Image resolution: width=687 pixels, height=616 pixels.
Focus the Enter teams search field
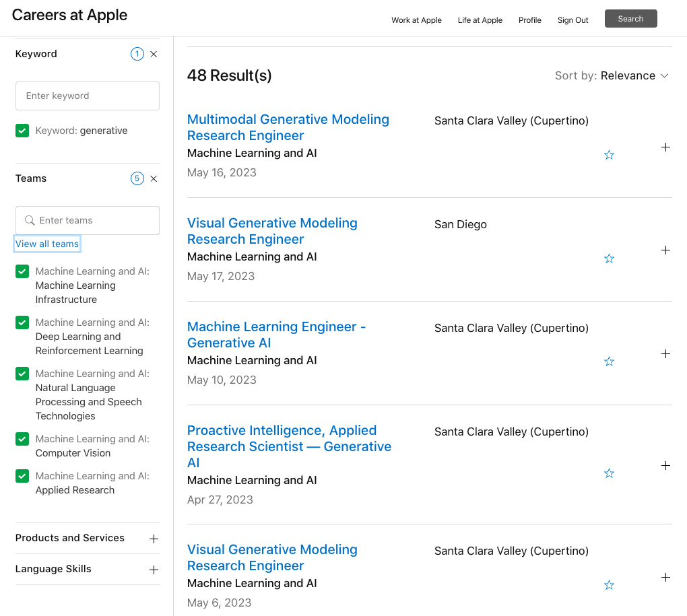(x=87, y=220)
